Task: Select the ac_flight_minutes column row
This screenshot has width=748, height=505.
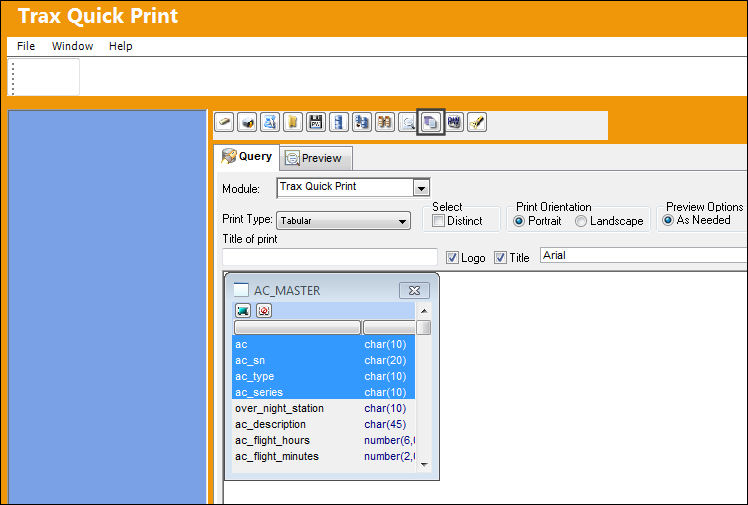Action: click(323, 456)
